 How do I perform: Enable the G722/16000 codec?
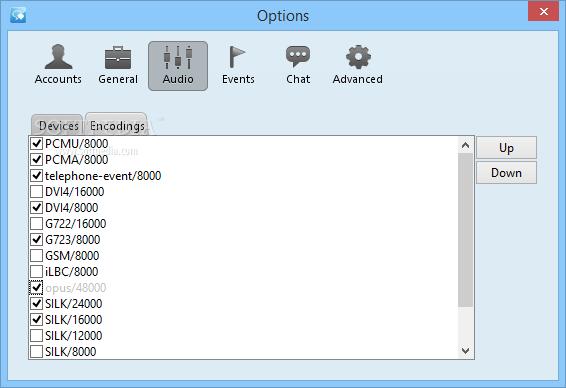coord(36,224)
